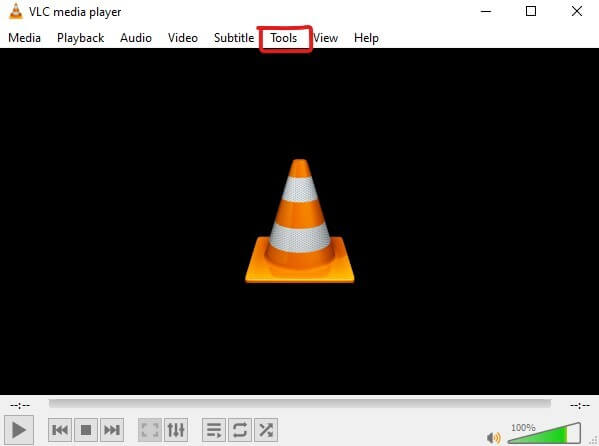Toggle remaining time label on the right
Screen dimensions: 599x446
coord(580,405)
